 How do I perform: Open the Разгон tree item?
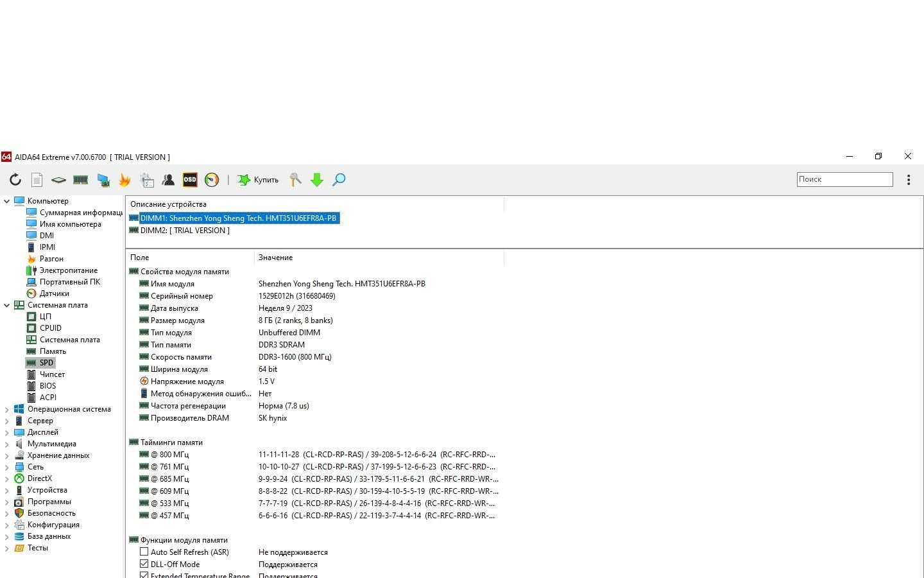pyautogui.click(x=45, y=259)
